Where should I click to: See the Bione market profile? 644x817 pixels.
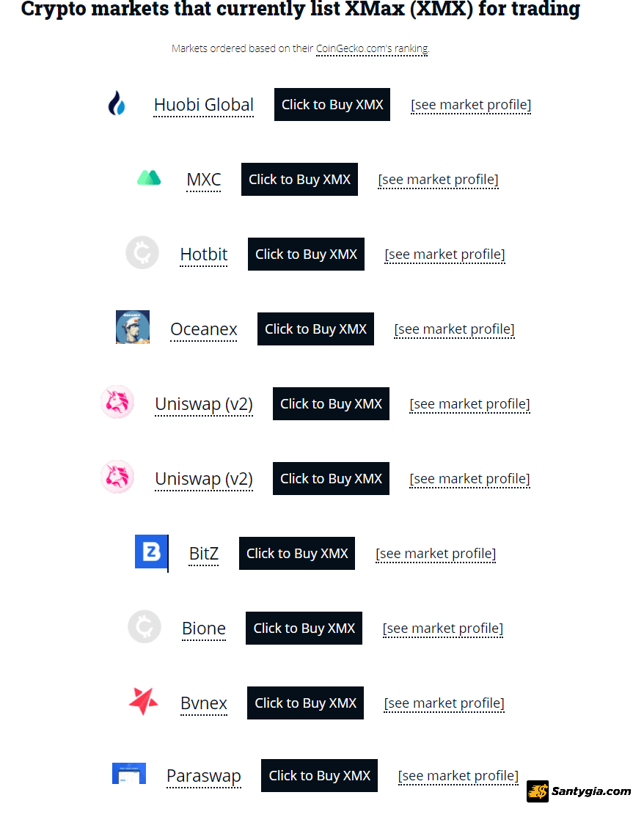(x=443, y=629)
